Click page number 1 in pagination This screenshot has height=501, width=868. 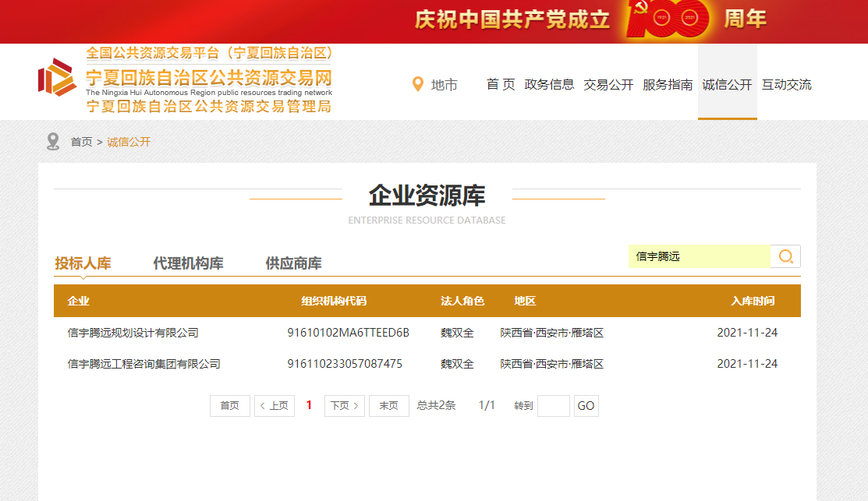(308, 405)
